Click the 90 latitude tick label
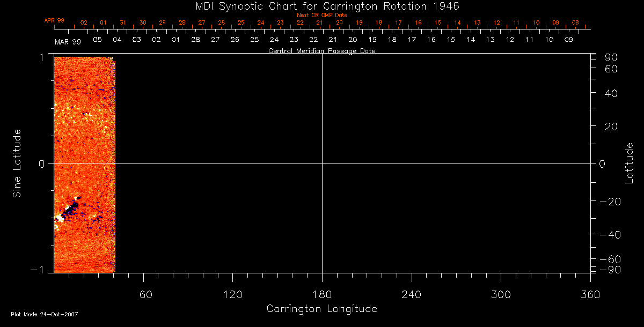The image size is (644, 327). coord(612,57)
